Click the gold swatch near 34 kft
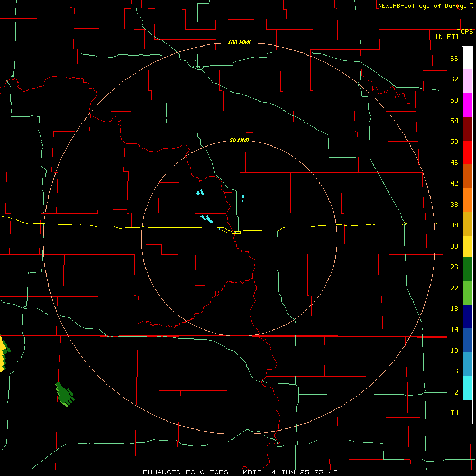The width and height of the screenshot is (476, 476). click(x=467, y=224)
